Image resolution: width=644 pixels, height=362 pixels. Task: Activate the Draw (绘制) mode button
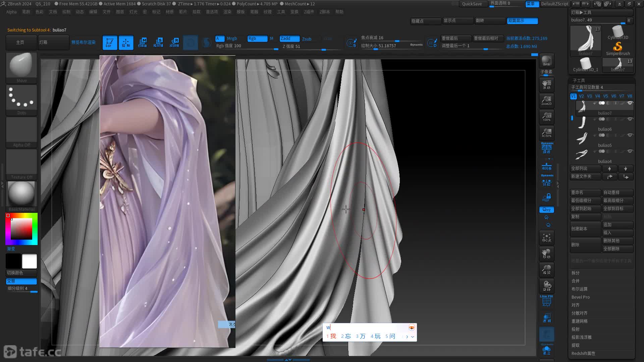pos(126,43)
